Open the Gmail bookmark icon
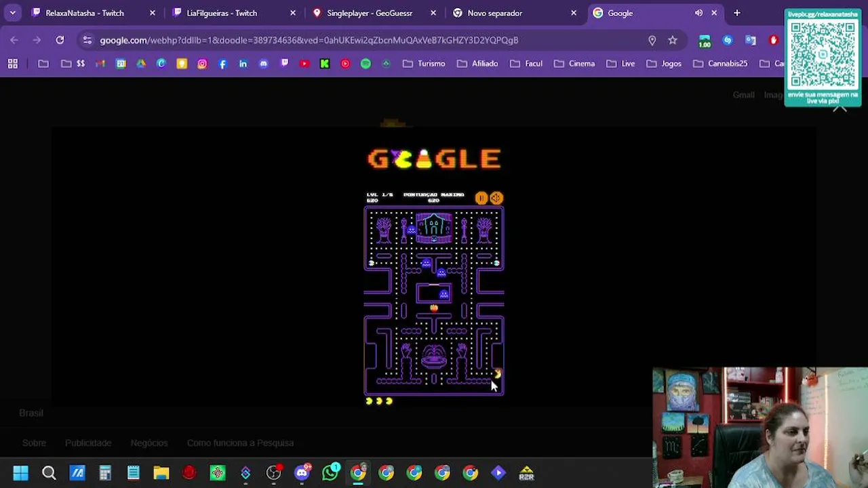868x488 pixels. click(x=100, y=64)
